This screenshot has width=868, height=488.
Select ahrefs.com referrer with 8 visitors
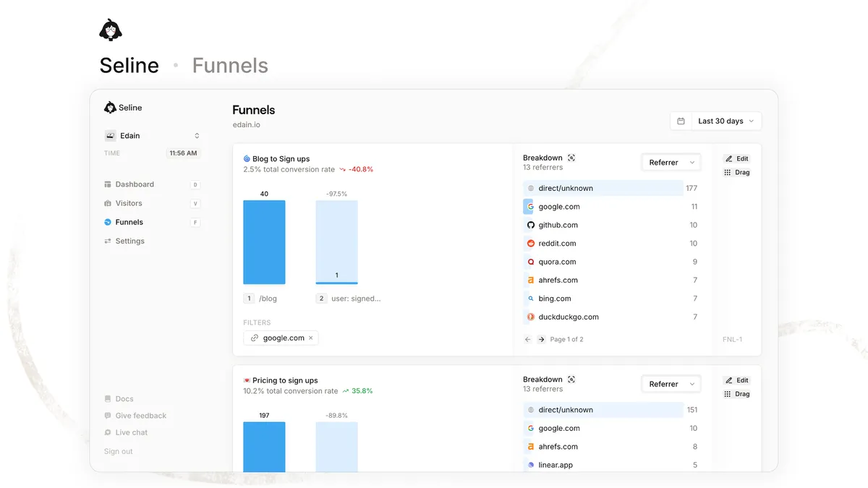[x=611, y=447]
